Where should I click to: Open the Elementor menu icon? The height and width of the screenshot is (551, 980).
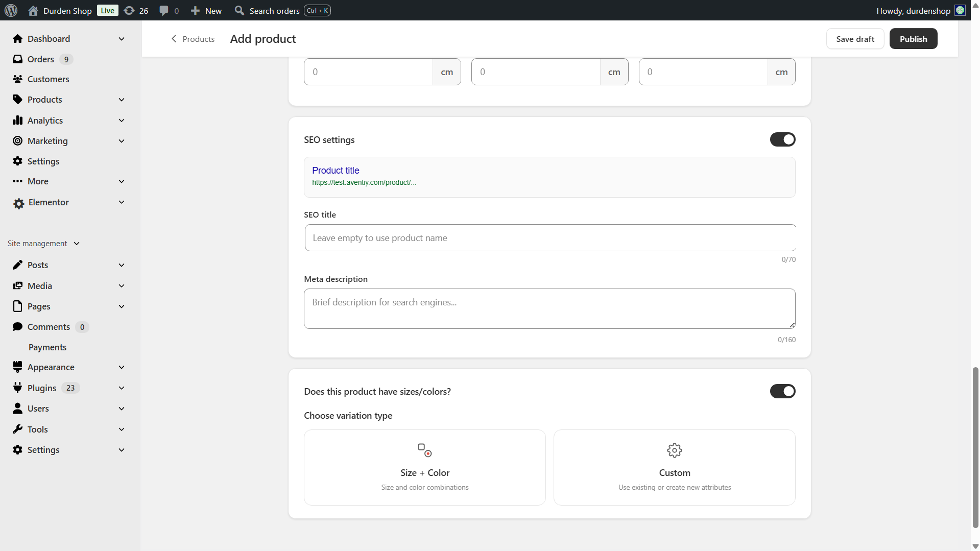(x=17, y=202)
